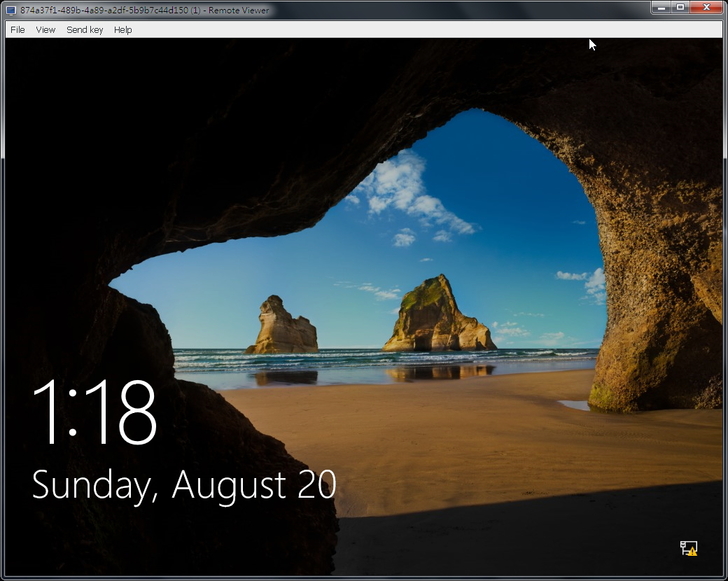Click the 1:18 clock on the lock screen
This screenshot has width=728, height=581.
click(x=95, y=412)
